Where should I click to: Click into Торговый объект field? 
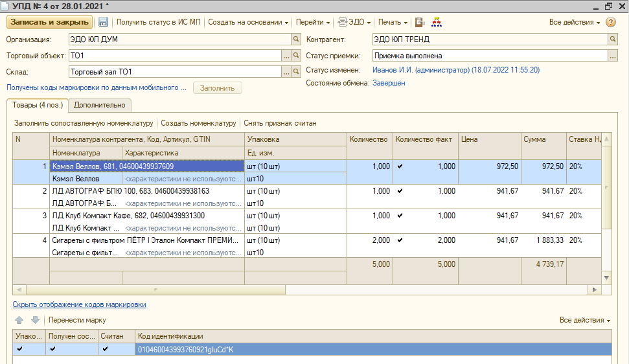pyautogui.click(x=175, y=56)
